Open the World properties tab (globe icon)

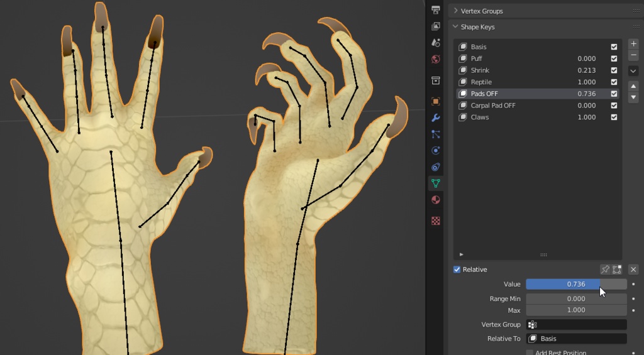point(436,59)
